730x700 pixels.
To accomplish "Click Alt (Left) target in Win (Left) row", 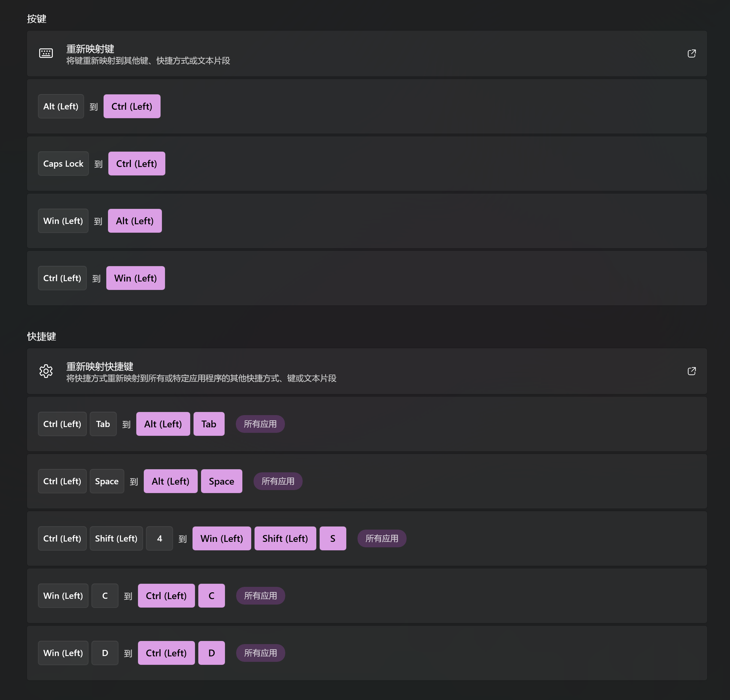I will pyautogui.click(x=135, y=221).
